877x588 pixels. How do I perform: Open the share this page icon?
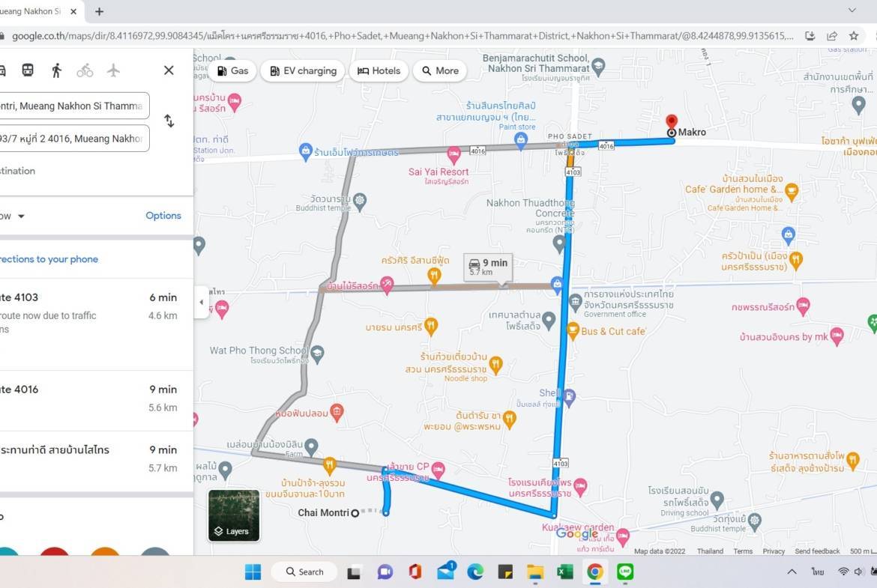[832, 36]
